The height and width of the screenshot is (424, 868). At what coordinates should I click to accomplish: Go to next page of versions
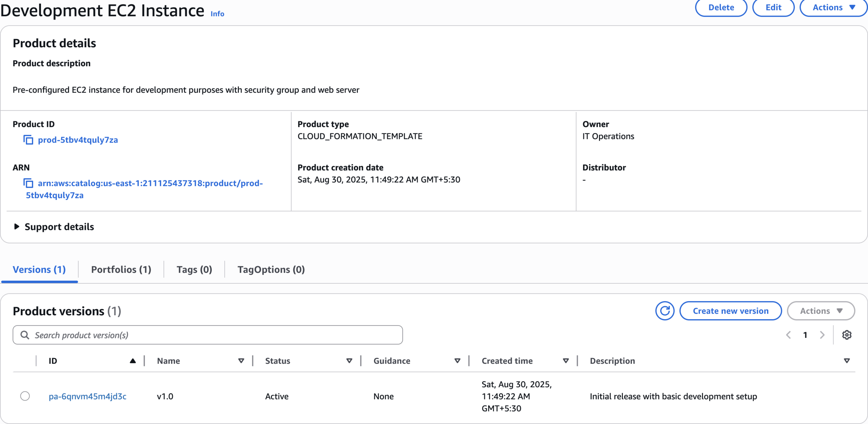click(x=822, y=335)
